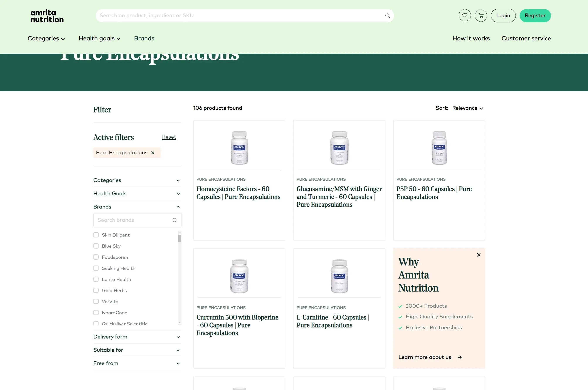The width and height of the screenshot is (588, 390).
Task: Click the brand list scroll-up arrow
Action: 180,233
